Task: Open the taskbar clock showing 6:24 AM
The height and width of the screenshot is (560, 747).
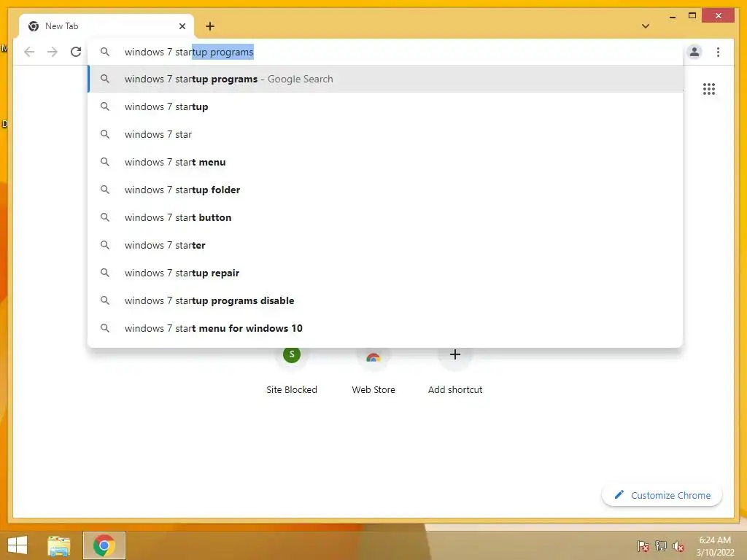Action: (715, 545)
